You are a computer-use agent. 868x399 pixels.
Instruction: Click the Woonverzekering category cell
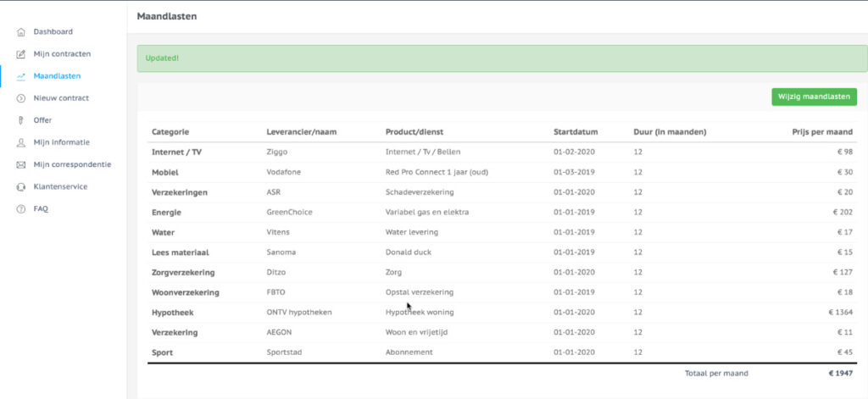click(186, 293)
